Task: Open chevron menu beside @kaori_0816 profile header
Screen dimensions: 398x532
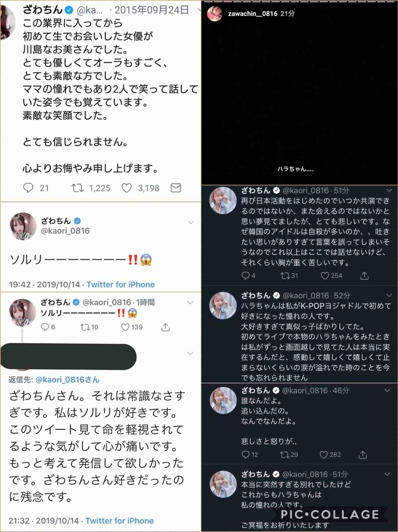Action: 191,223
